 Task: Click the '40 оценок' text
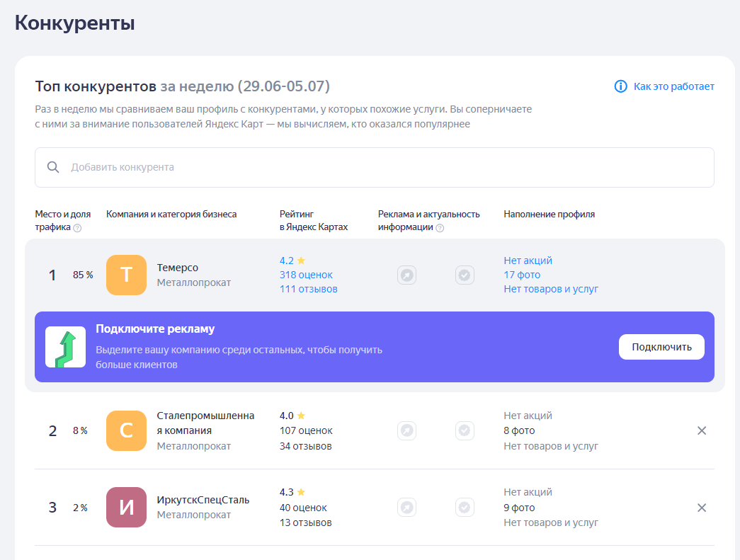pos(303,508)
